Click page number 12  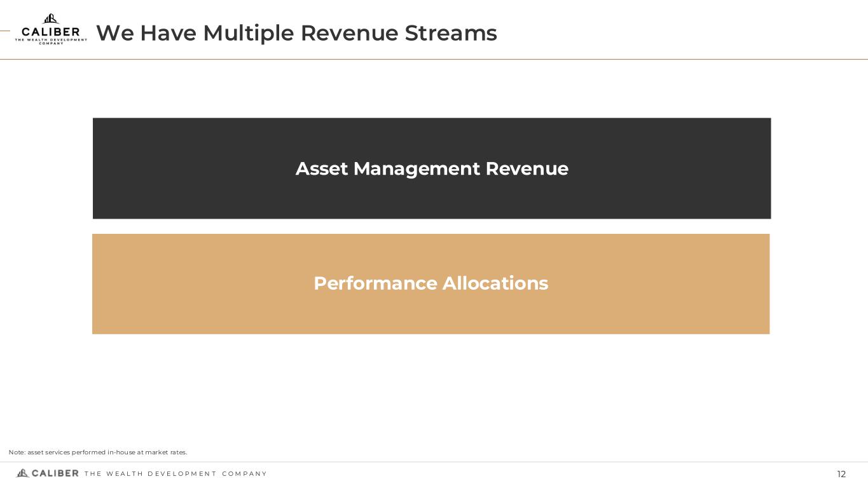click(841, 474)
